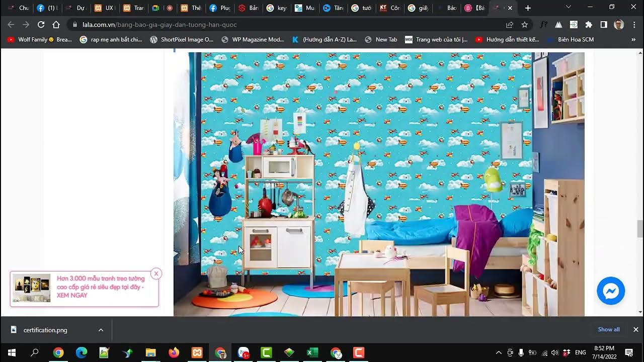Open Windows taskbar search
The height and width of the screenshot is (362, 644).
click(x=35, y=352)
